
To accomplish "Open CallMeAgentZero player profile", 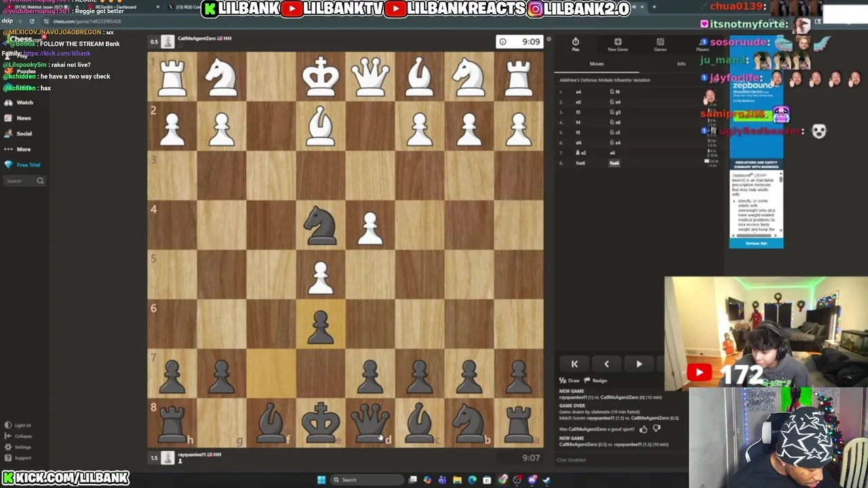I will 195,39.
